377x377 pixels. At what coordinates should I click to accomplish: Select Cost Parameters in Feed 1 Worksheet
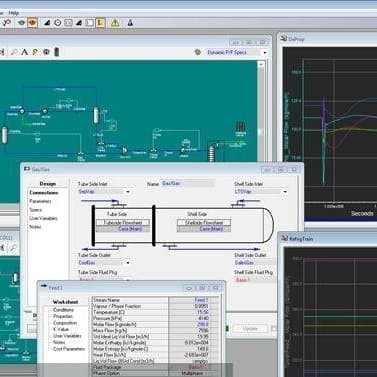(x=69, y=349)
